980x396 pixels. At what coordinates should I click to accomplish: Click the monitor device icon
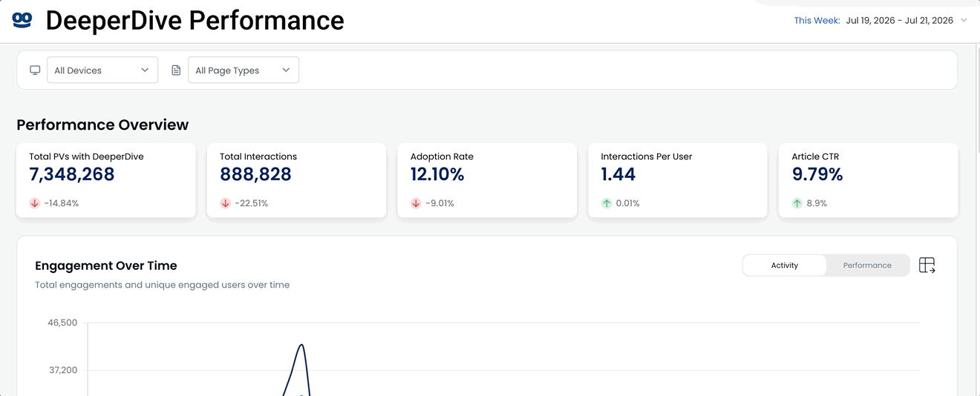click(35, 70)
